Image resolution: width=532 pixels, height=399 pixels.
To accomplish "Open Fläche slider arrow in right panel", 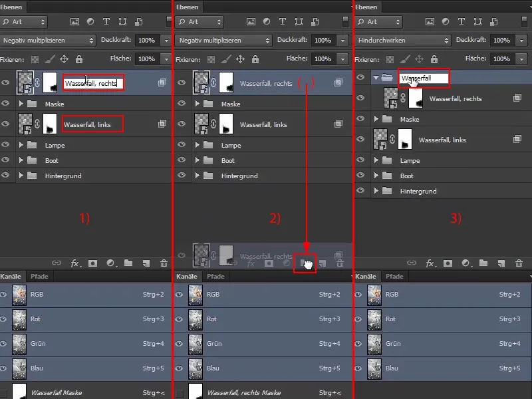I will pos(521,59).
